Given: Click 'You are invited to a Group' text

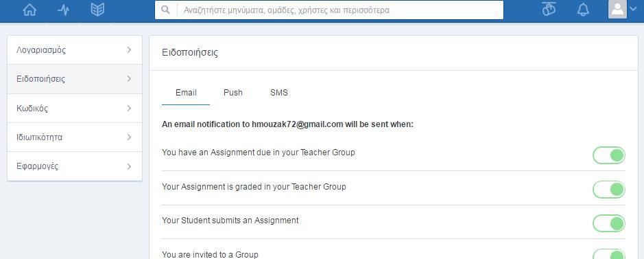Looking at the screenshot, I should tap(210, 254).
